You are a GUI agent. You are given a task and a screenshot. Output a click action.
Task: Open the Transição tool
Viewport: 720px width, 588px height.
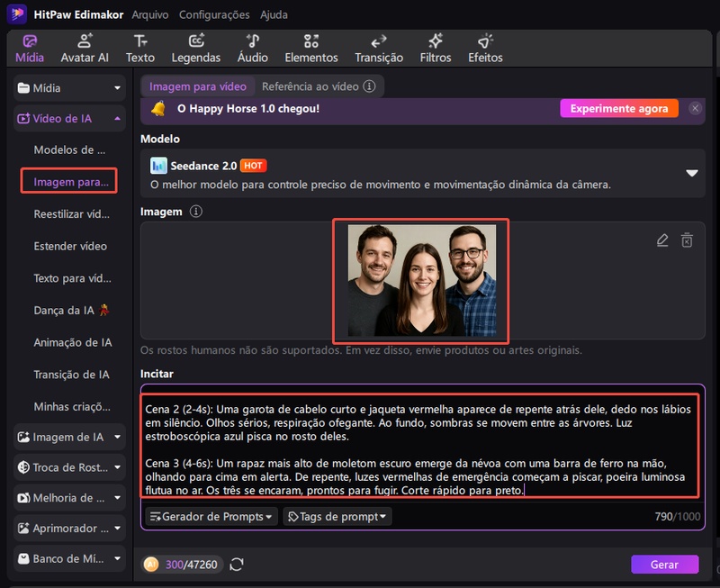click(379, 50)
